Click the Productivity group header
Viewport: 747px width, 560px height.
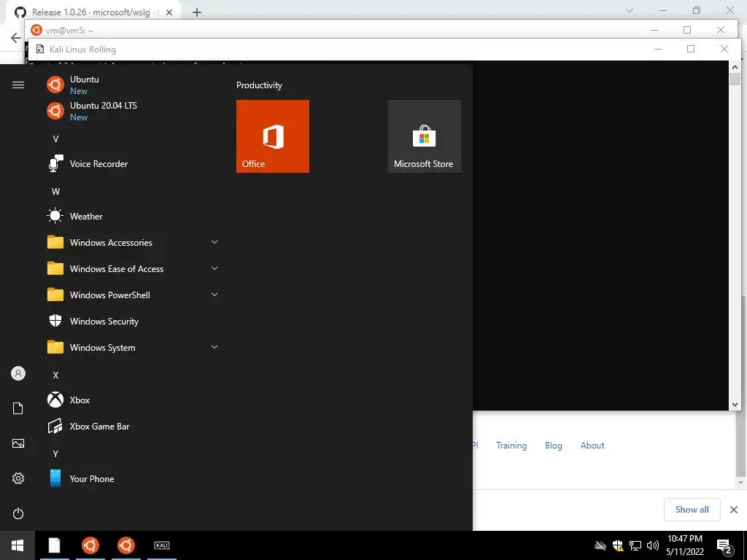(259, 85)
